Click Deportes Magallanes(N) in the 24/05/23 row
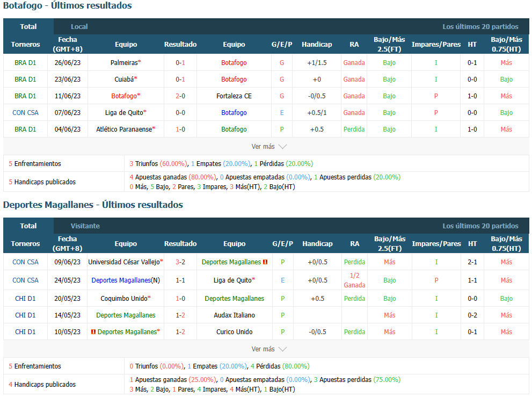Screen dimensions: 532x397 click(126, 280)
